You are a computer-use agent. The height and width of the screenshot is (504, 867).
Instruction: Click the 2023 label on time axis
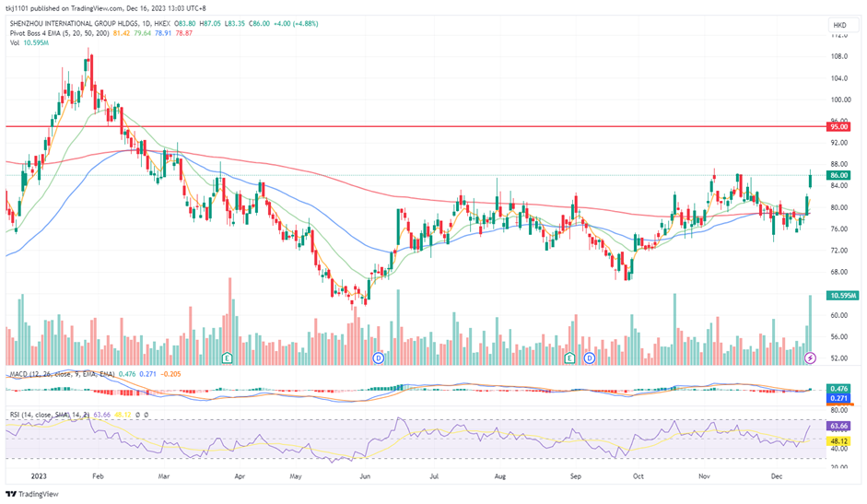click(x=39, y=476)
